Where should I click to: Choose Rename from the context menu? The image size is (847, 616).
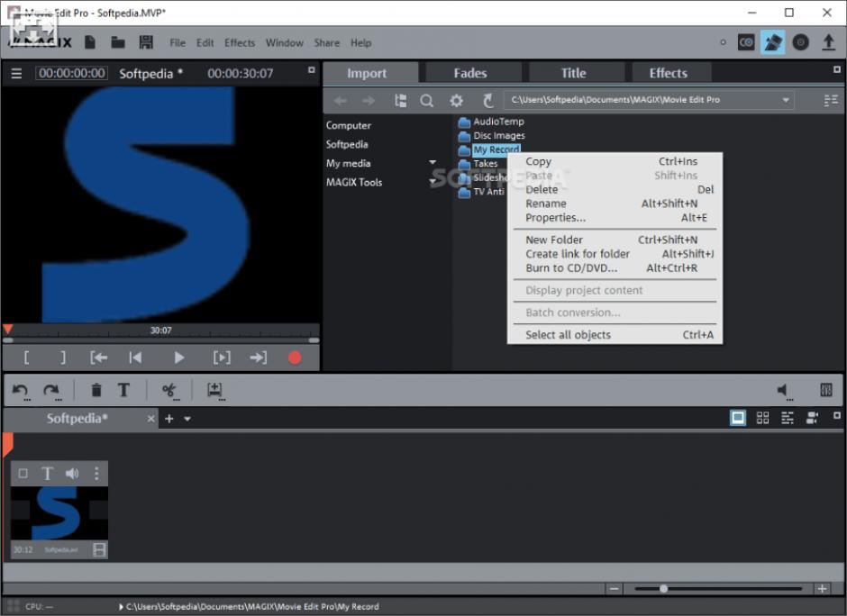point(546,204)
